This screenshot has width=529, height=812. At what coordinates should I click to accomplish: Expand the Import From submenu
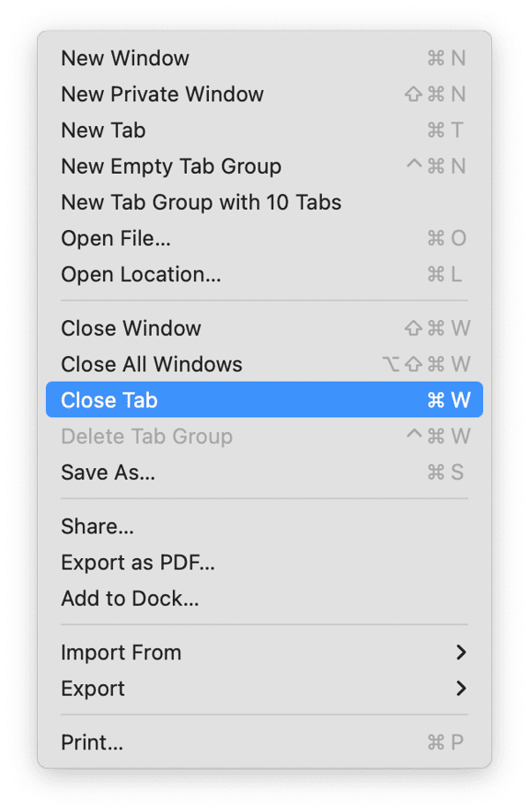(121, 653)
